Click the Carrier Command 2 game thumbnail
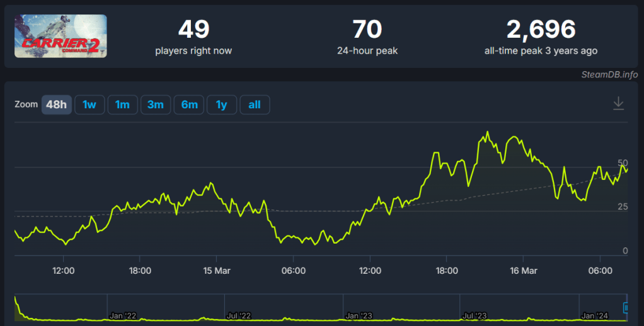The image size is (644, 326). (60, 37)
